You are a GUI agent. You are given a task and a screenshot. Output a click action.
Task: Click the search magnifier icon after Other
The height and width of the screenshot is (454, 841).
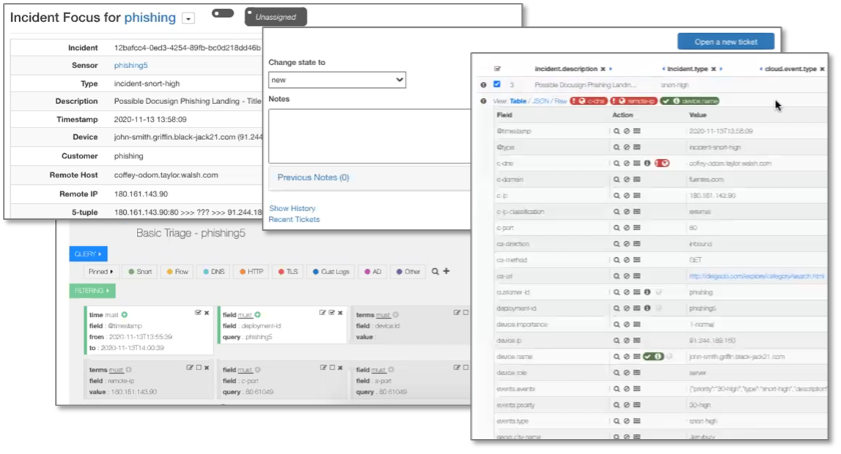435,271
